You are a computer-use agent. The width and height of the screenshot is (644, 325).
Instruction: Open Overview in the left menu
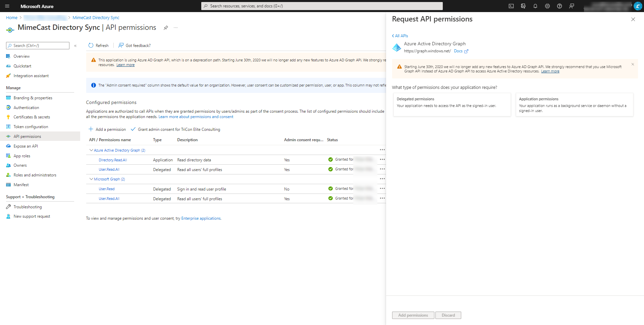coord(21,56)
